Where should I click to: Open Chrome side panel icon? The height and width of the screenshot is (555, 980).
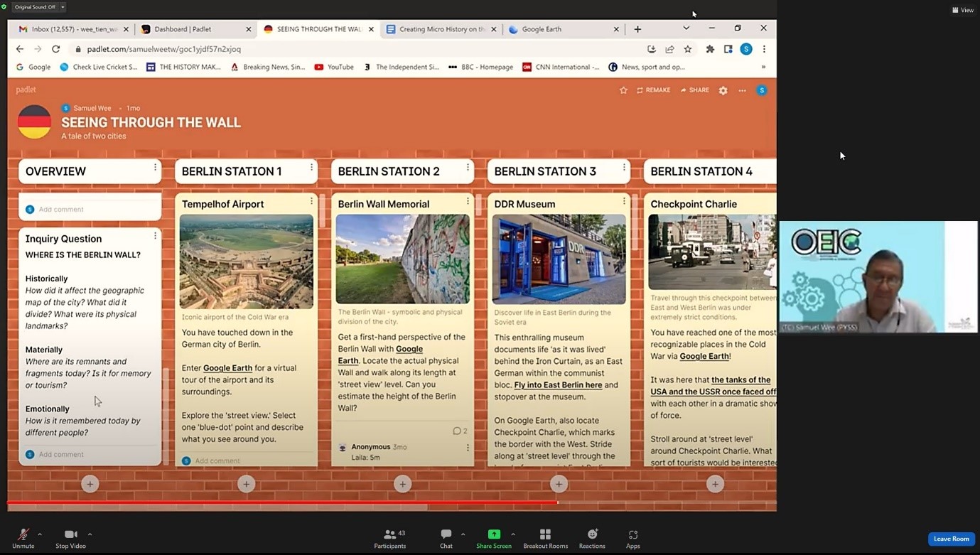click(728, 49)
